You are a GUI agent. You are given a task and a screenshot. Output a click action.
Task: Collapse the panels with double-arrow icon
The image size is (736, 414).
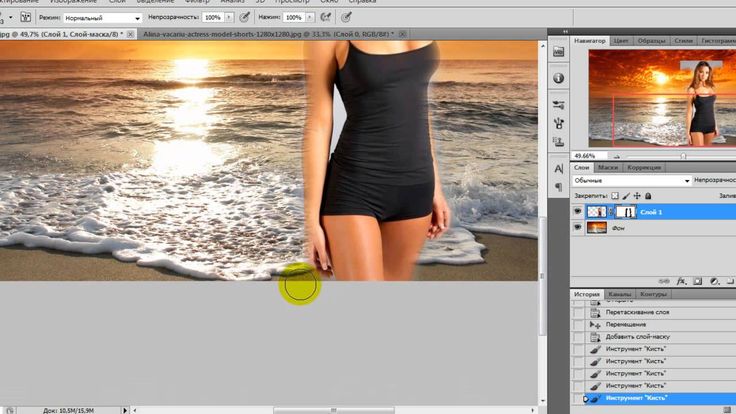pos(565,31)
